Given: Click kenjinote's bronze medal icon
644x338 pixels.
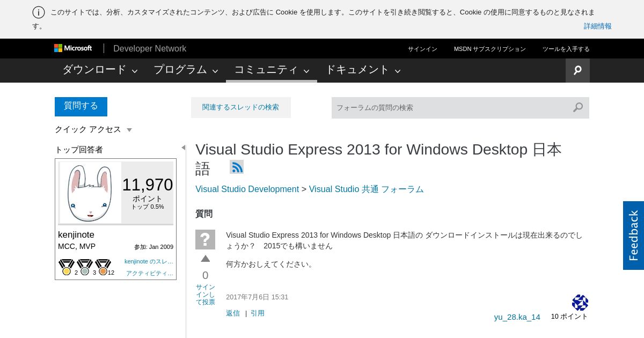Looking at the screenshot, I should [x=103, y=267].
